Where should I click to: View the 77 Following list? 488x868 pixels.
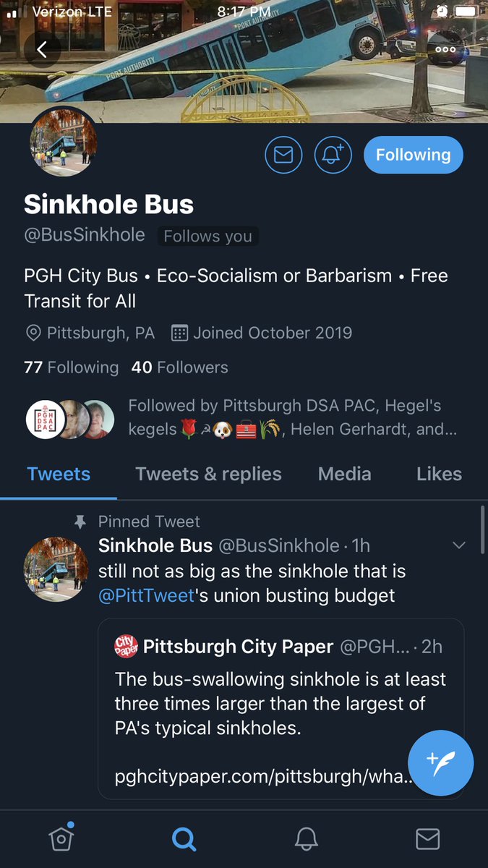click(71, 367)
